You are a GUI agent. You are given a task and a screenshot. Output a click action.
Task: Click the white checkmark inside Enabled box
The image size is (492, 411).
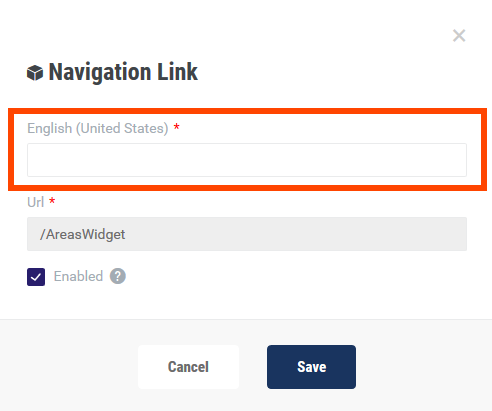[x=36, y=277]
